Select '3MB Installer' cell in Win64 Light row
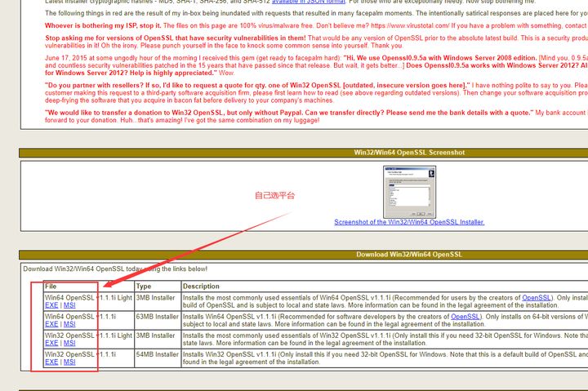588x391 pixels. [x=158, y=301]
